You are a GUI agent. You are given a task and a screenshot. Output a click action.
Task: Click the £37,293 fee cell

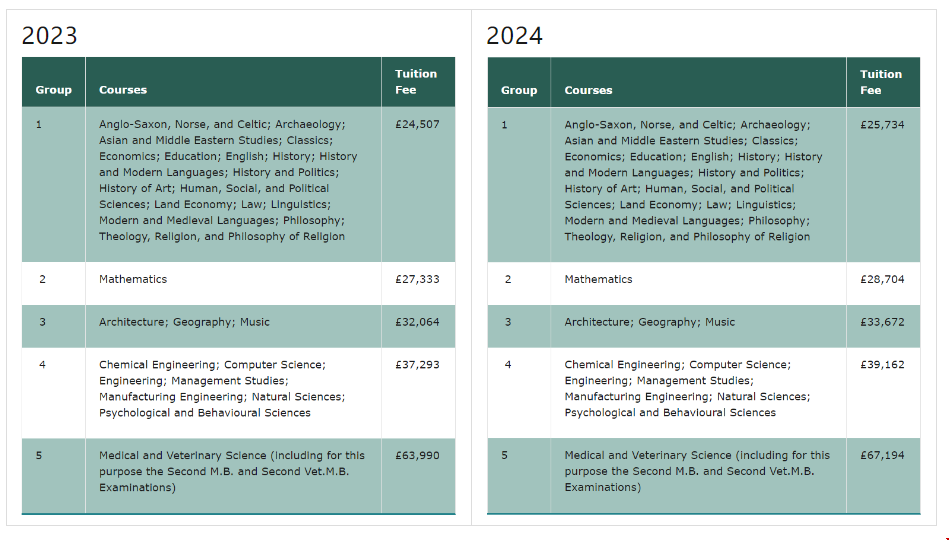click(417, 364)
